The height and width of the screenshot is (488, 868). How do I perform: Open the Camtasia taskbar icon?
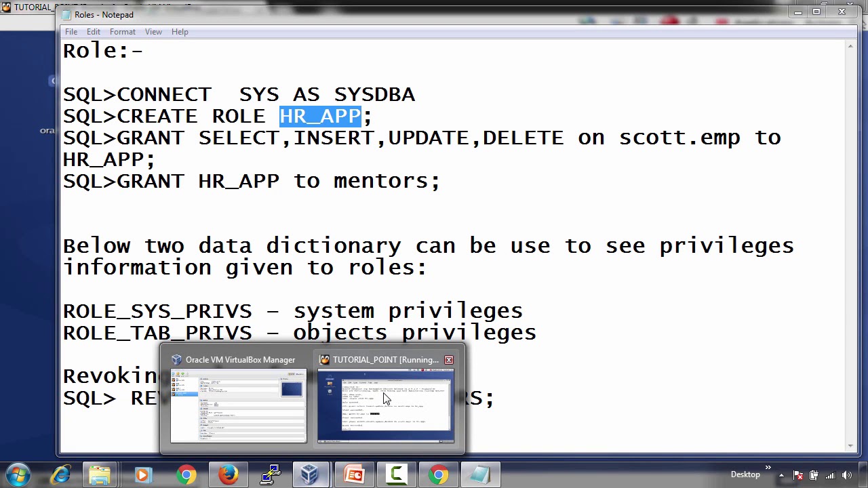click(396, 474)
